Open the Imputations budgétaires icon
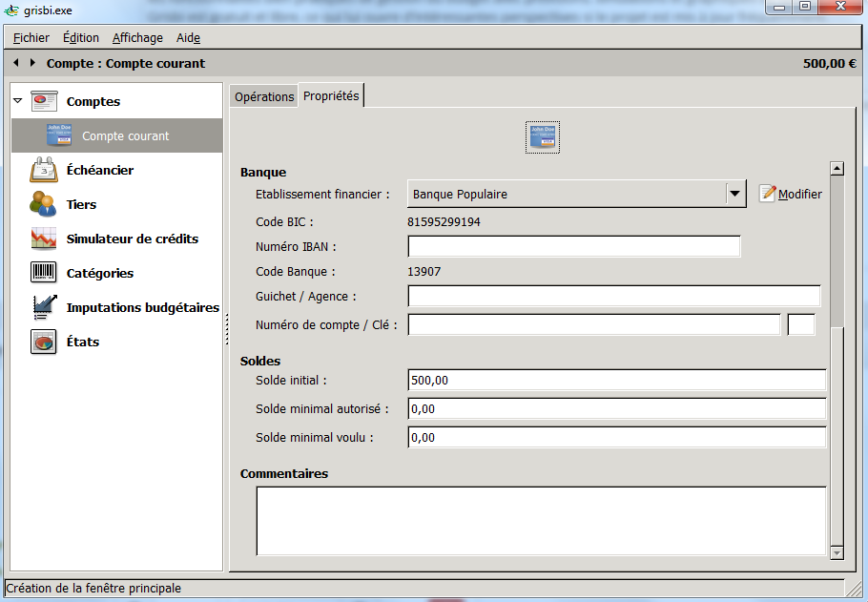Image resolution: width=868 pixels, height=602 pixels. click(44, 307)
